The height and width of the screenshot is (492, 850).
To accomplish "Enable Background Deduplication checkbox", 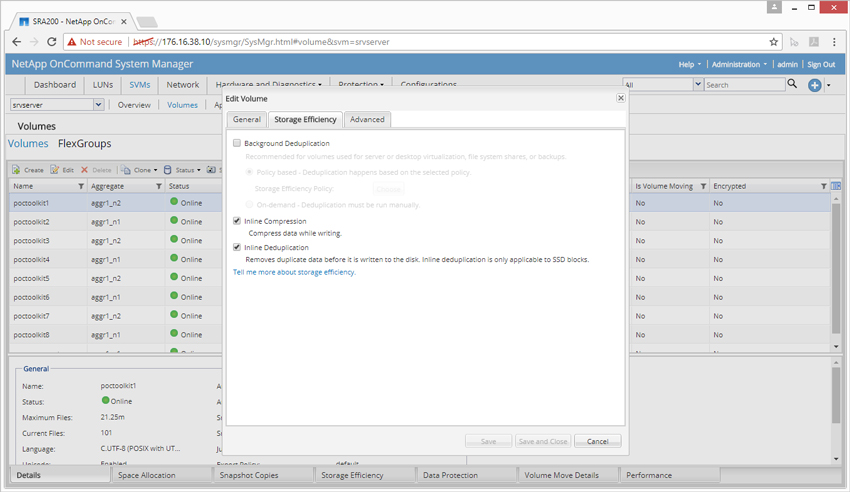I will click(237, 143).
